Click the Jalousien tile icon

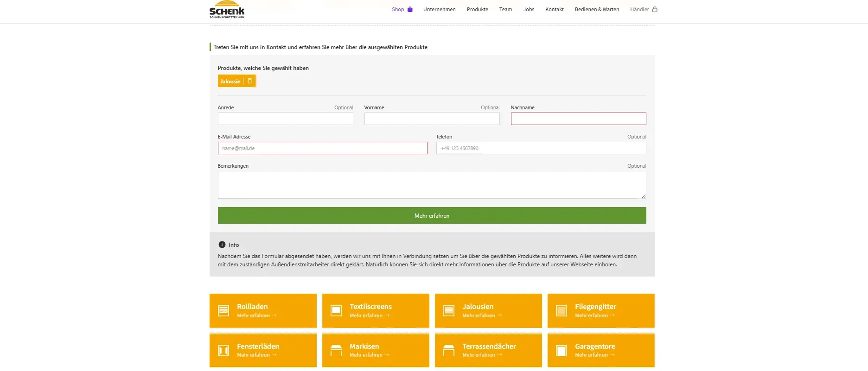(449, 311)
